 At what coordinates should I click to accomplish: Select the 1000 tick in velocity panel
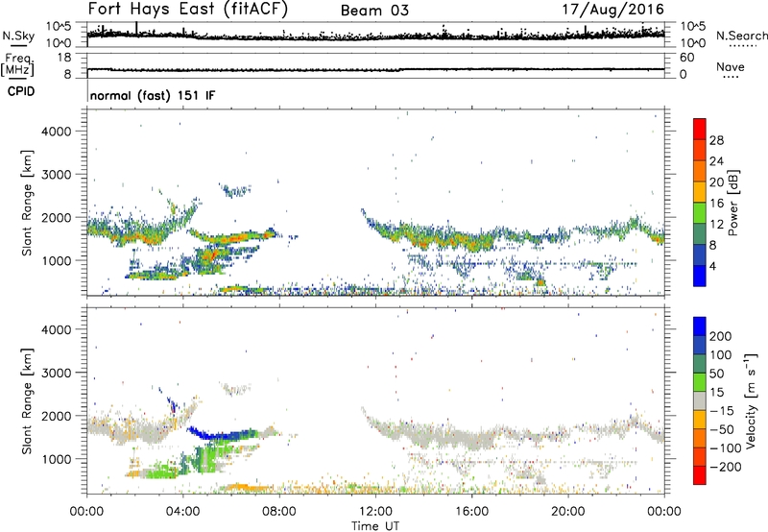(56, 459)
